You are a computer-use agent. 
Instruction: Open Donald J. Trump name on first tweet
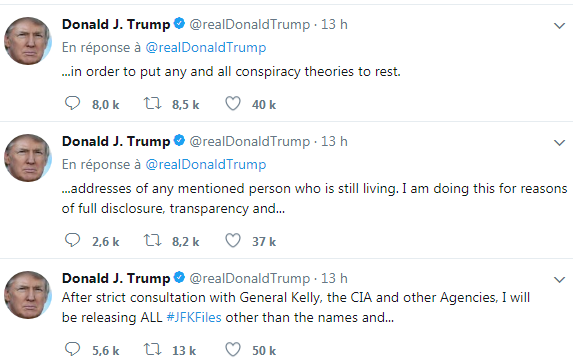coord(116,24)
